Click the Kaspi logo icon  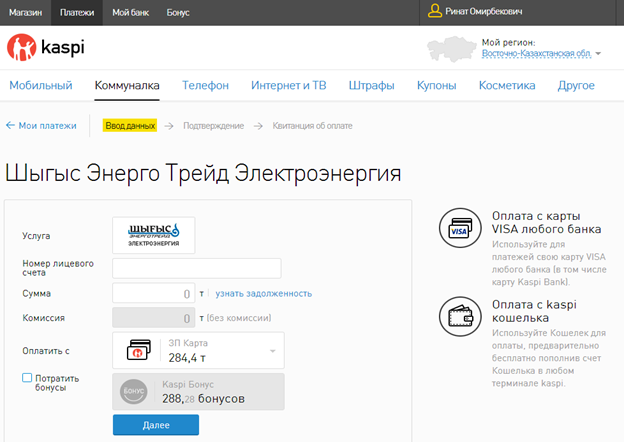pos(21,47)
